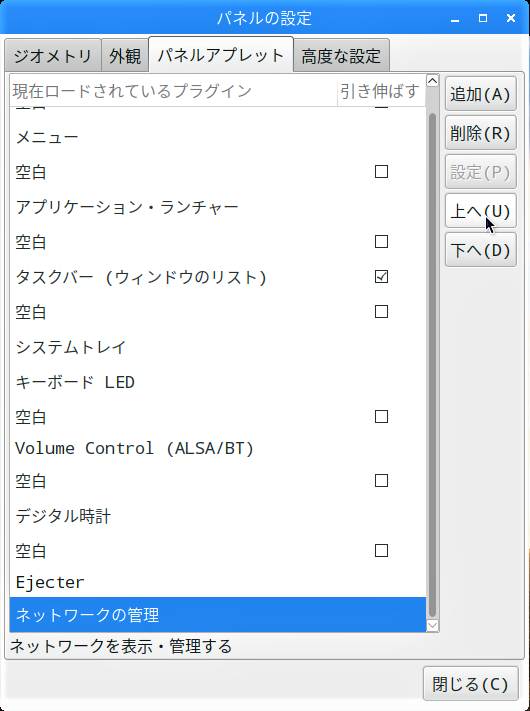Select the デジタル時計 plugin

218,516
